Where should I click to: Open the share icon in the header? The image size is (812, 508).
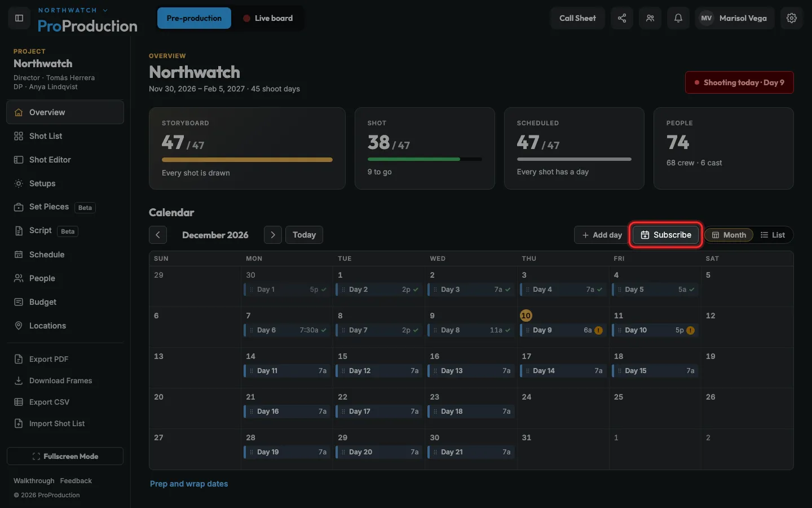click(x=622, y=18)
